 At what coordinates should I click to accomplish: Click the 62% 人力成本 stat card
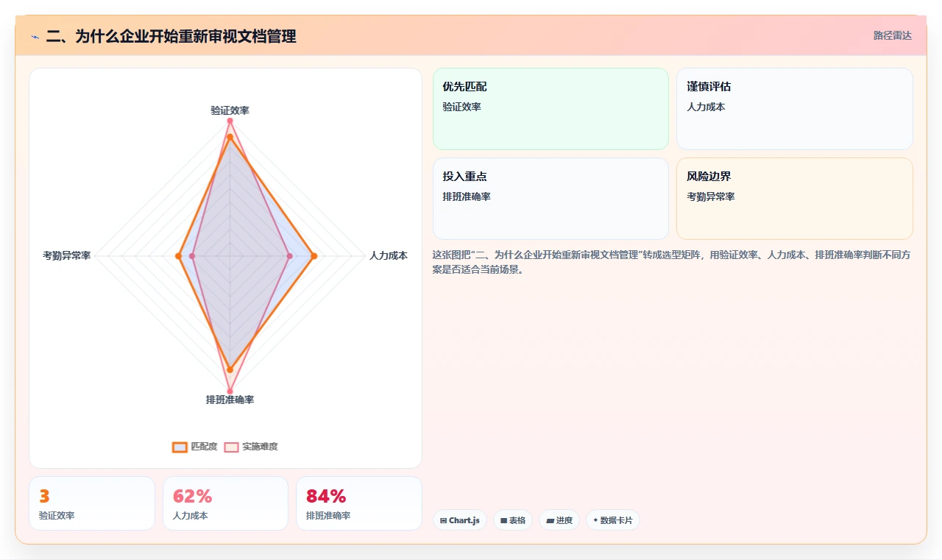click(x=225, y=503)
